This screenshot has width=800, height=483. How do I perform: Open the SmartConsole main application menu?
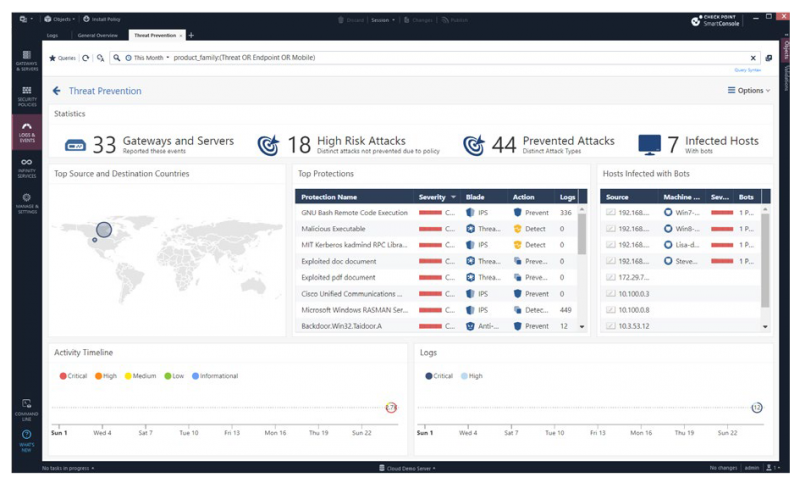point(26,19)
